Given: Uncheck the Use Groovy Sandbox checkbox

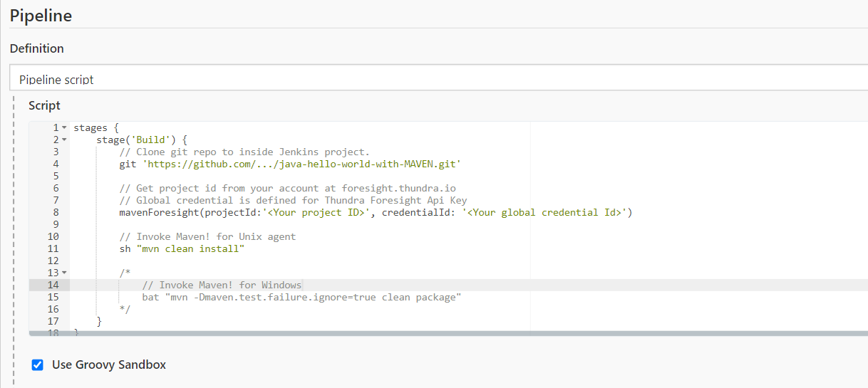Looking at the screenshot, I should click(x=38, y=365).
